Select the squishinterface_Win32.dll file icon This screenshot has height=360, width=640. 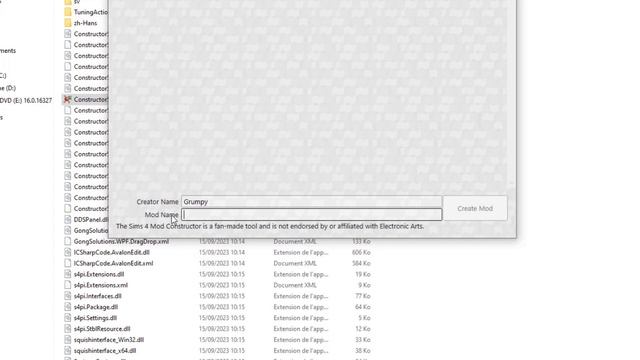(68, 340)
